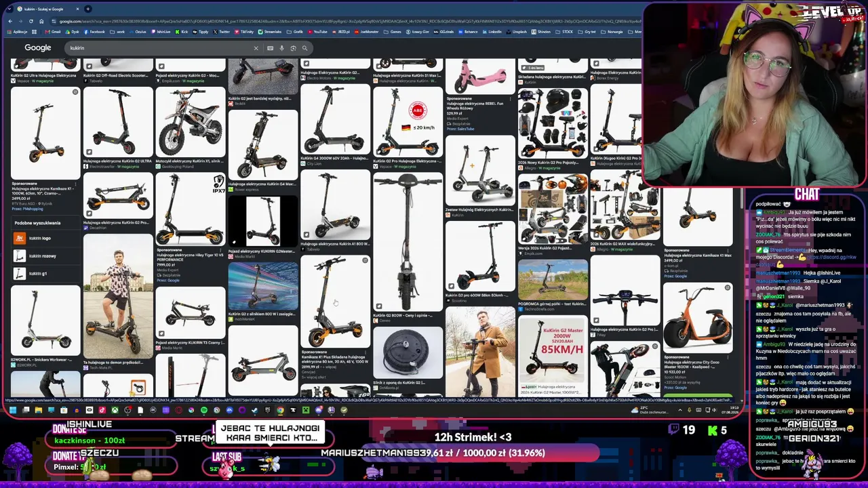The width and height of the screenshot is (868, 488).
Task: Open the TikFinity bookmark
Action: 244,32
